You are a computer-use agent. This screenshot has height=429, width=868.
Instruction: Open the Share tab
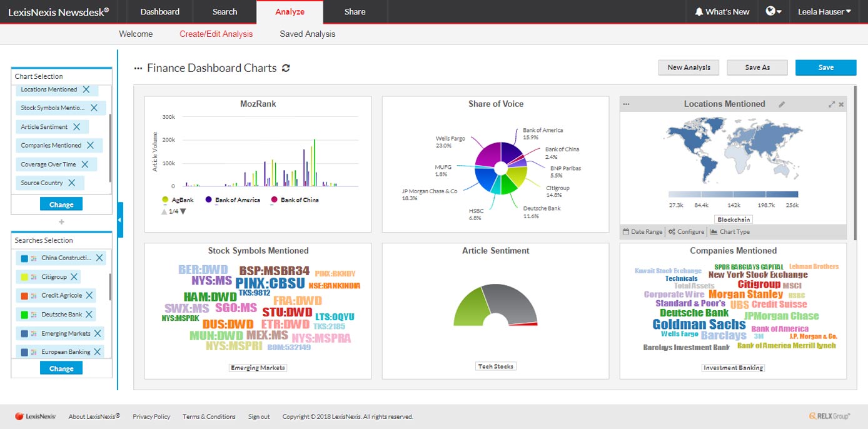click(x=355, y=12)
